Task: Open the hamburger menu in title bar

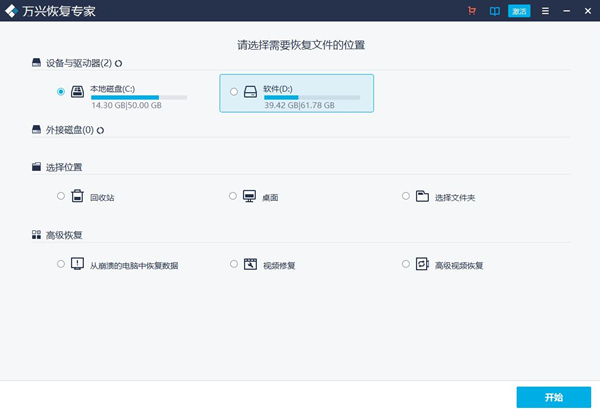Action: point(545,11)
